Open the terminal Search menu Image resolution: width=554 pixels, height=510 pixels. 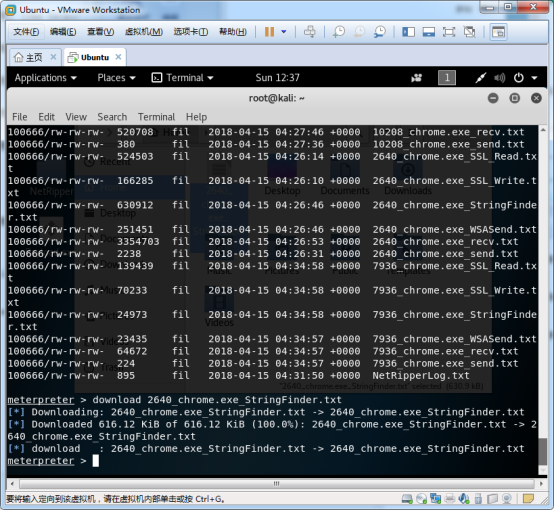point(112,117)
